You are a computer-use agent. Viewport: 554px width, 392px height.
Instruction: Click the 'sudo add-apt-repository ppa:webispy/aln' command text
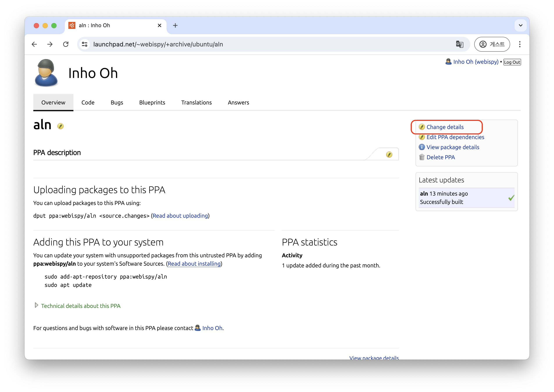click(x=106, y=276)
